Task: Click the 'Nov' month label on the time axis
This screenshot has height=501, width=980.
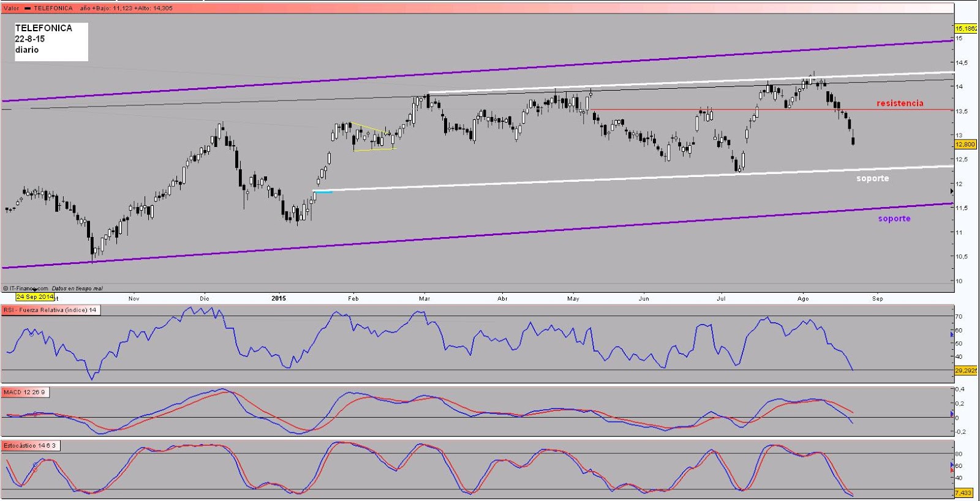Action: pos(134,299)
